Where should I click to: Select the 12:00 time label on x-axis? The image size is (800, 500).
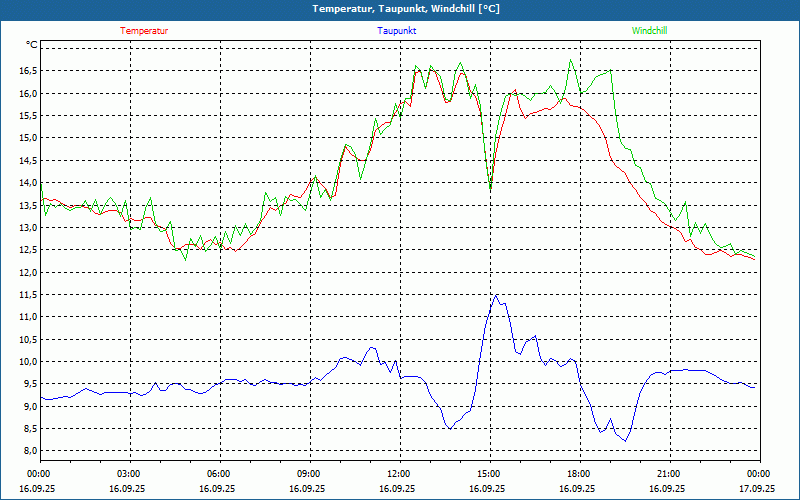click(398, 474)
